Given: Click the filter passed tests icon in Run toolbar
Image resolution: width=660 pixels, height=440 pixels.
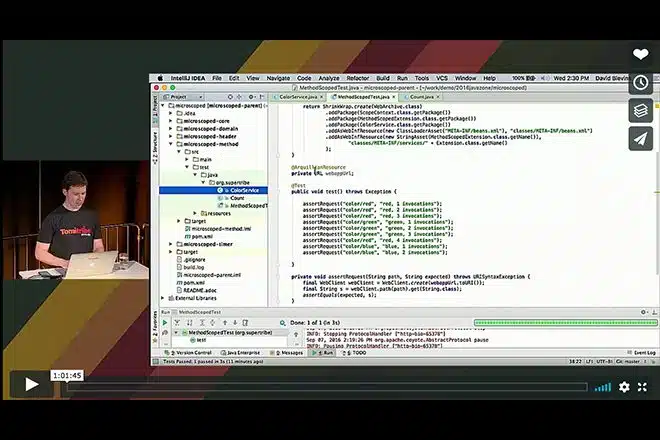Looking at the screenshot, I should click(177, 323).
